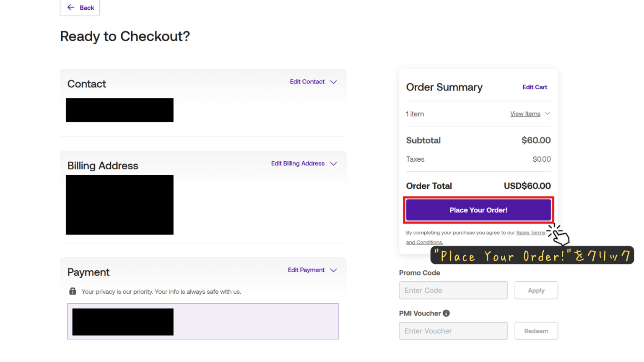Click the padlock privacy icon

click(73, 291)
